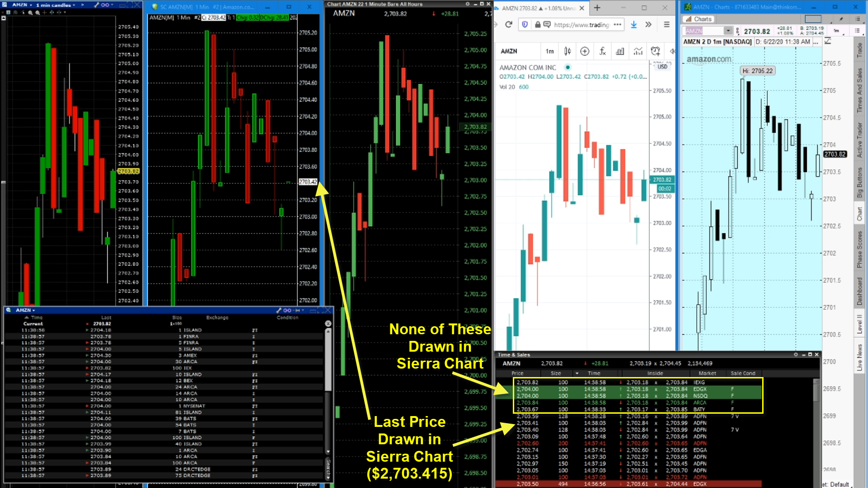Viewport: 868px width, 488px height.
Task: Open the Phase Scores side tab
Action: [860, 249]
